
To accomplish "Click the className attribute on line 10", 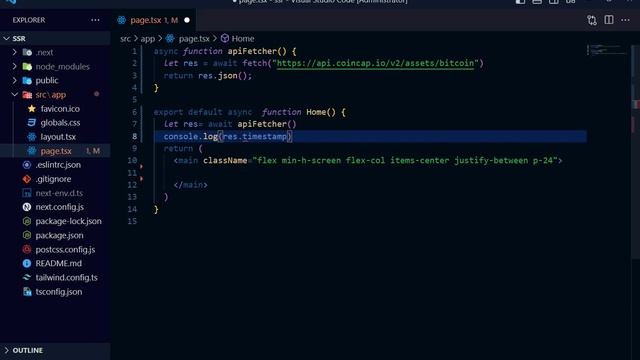I will pyautogui.click(x=225, y=160).
